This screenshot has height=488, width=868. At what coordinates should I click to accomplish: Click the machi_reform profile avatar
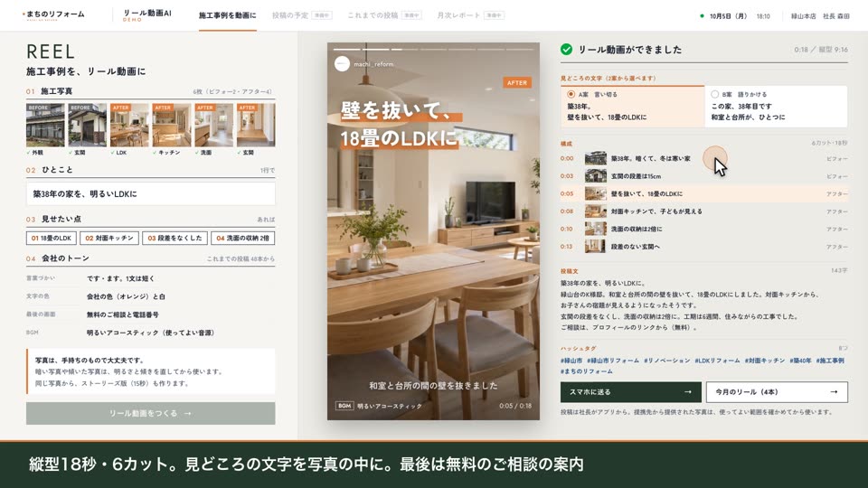point(342,64)
